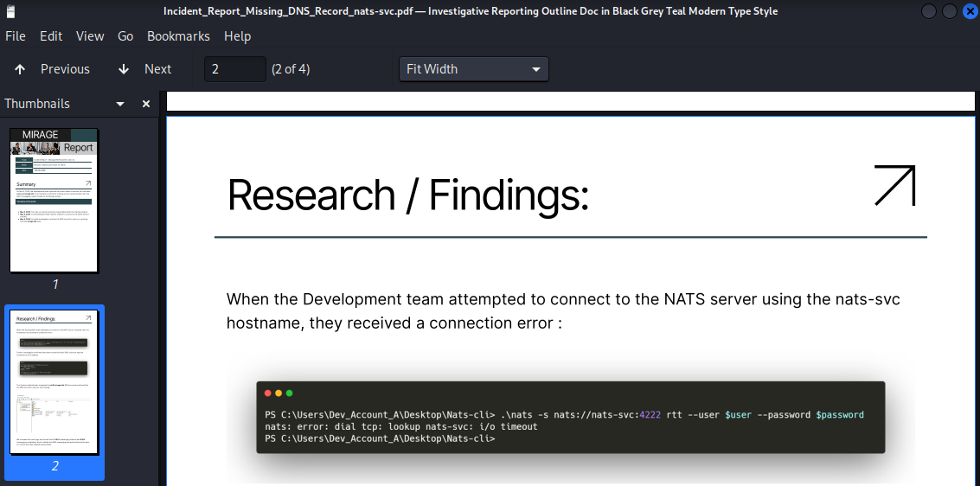
Task: Select the page 2 thumbnail
Action: tap(54, 381)
